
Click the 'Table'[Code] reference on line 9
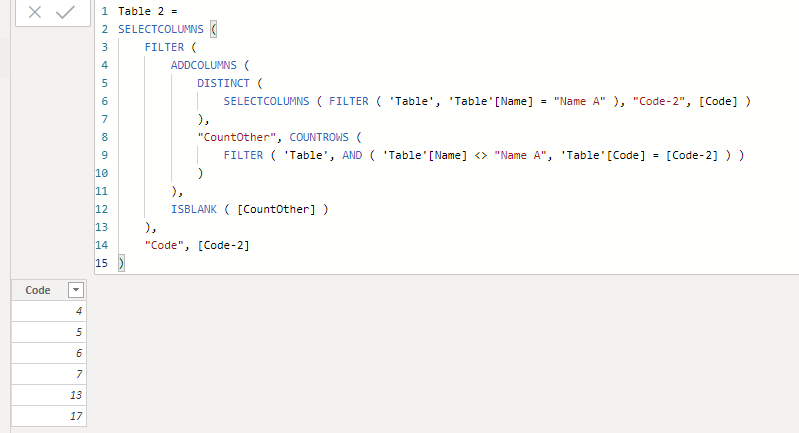pos(603,155)
